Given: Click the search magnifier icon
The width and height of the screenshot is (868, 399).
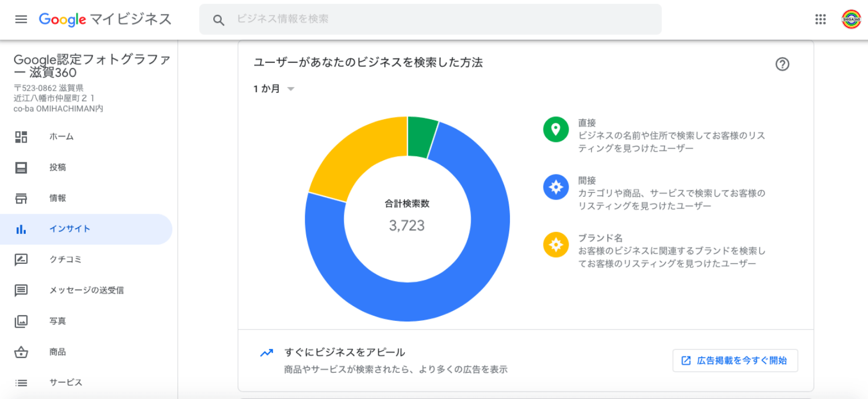Looking at the screenshot, I should click(218, 20).
